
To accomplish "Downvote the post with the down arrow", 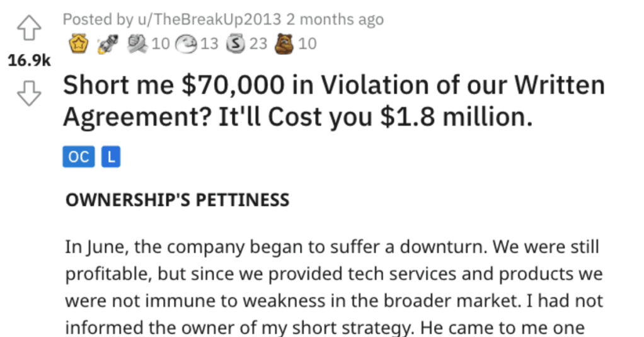I will pyautogui.click(x=29, y=93).
